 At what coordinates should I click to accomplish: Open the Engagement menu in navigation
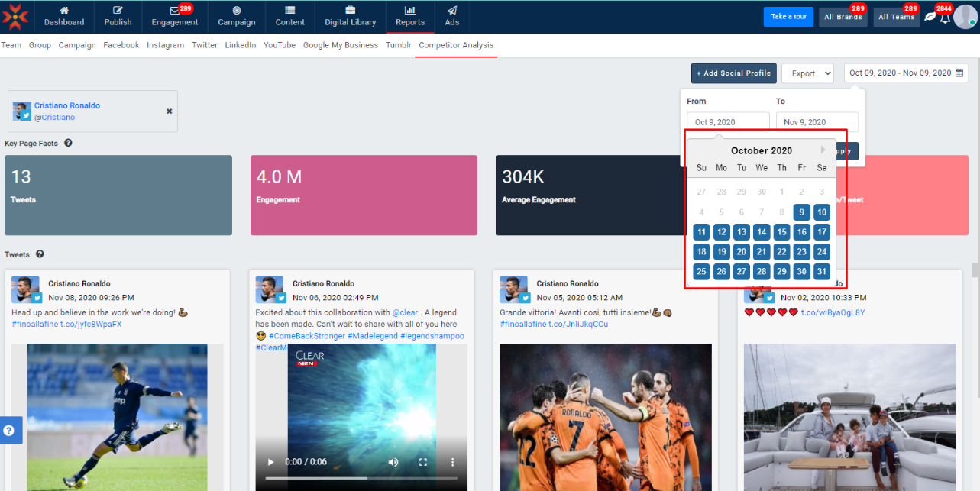point(175,17)
